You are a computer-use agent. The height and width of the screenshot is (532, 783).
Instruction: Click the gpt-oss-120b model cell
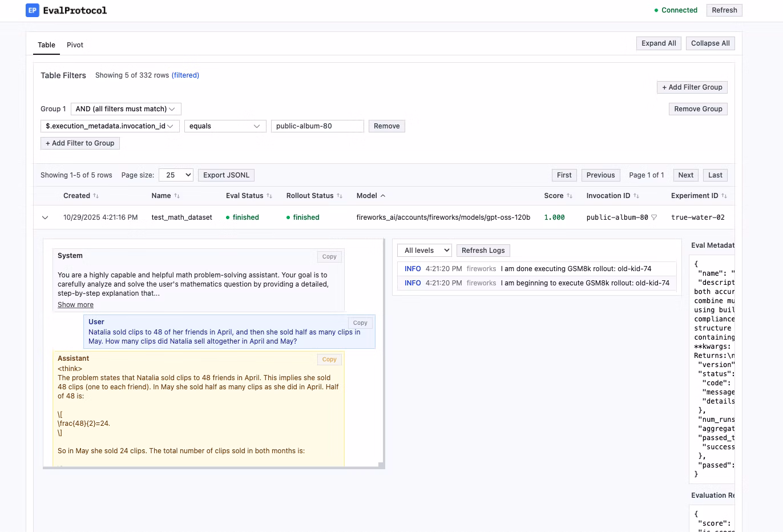[x=443, y=217]
